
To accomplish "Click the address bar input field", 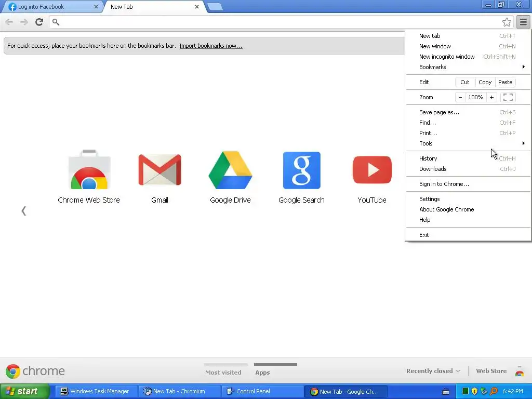I will [x=278, y=22].
